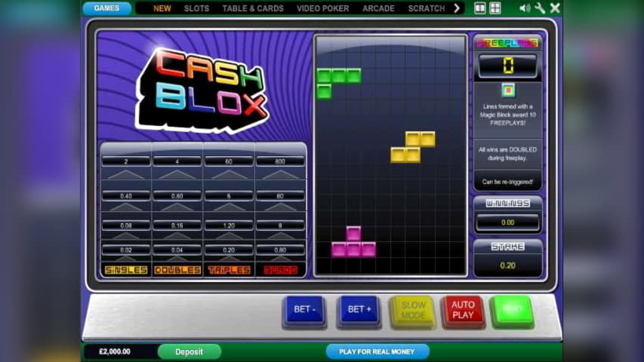This screenshot has width=644, height=362.
Task: Click the freeplays counter showing 0
Action: tap(508, 66)
